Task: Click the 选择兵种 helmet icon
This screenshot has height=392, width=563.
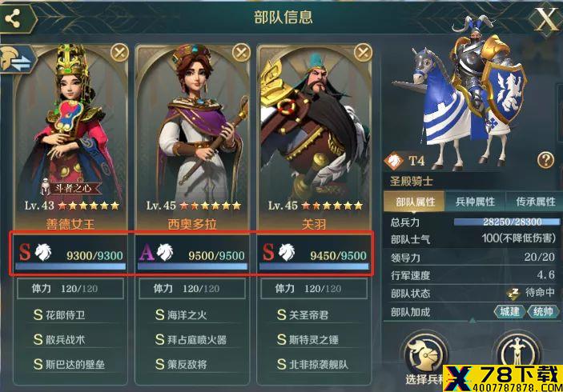Action: click(425, 355)
